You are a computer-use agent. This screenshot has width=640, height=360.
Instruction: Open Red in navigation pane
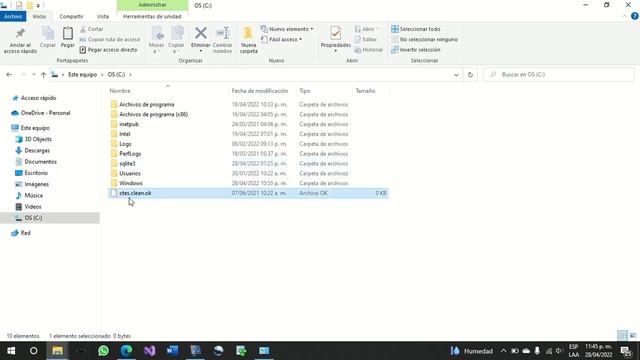(25, 233)
